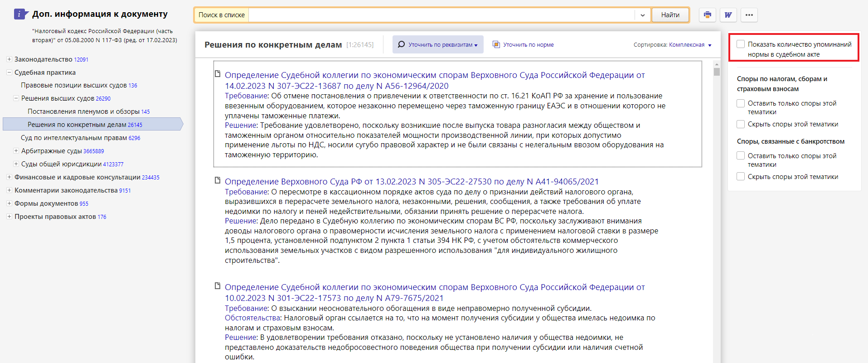Expand the Суды общей юрисдикции node
This screenshot has height=363, width=868.
(16, 164)
